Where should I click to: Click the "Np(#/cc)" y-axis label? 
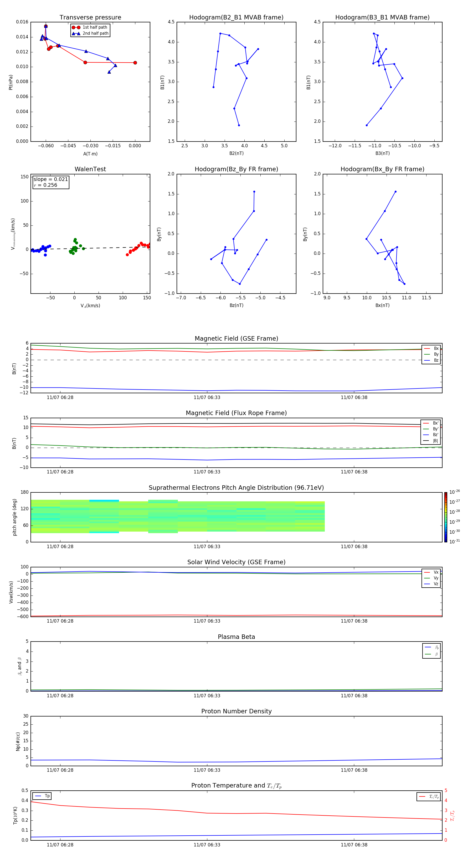pyautogui.click(x=18, y=741)
